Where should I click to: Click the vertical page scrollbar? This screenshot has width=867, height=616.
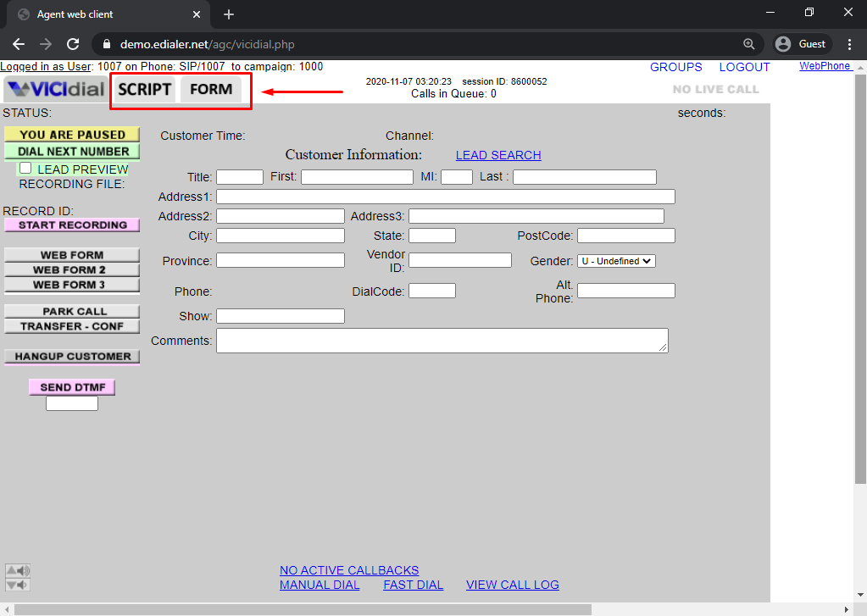coord(860,280)
